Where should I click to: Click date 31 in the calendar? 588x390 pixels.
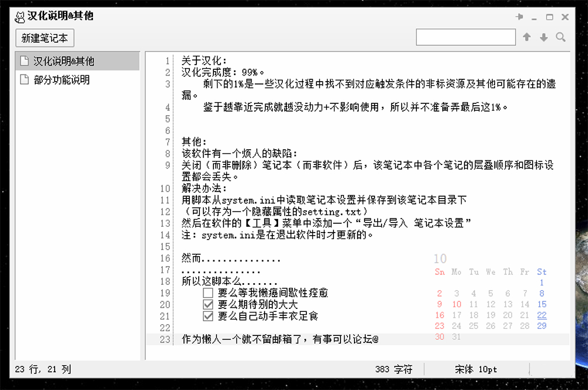[456, 337]
